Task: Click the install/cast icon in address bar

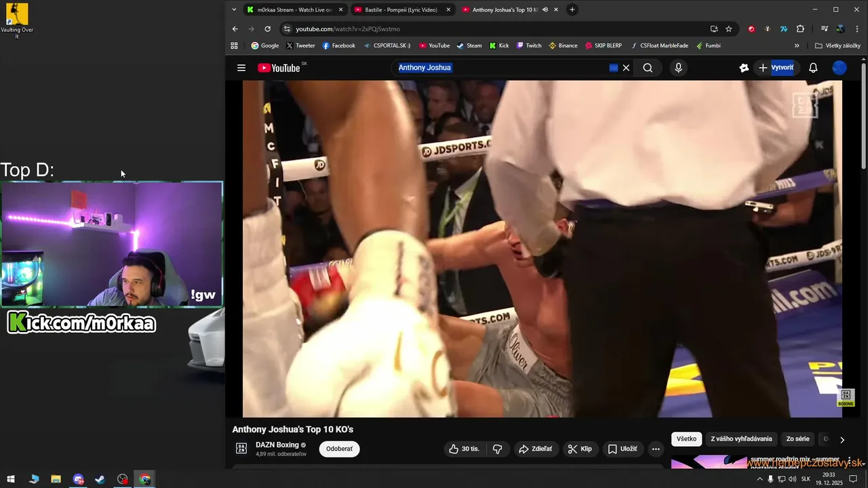Action: pos(714,29)
